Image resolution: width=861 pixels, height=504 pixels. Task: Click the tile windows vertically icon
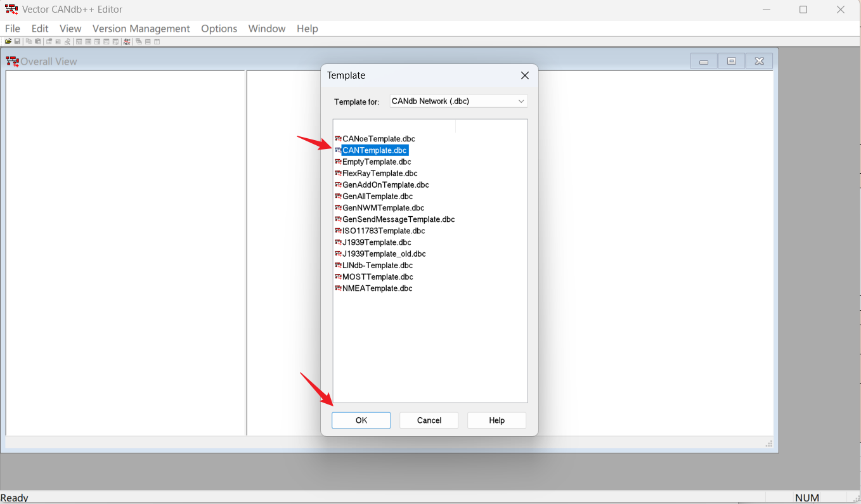157,42
